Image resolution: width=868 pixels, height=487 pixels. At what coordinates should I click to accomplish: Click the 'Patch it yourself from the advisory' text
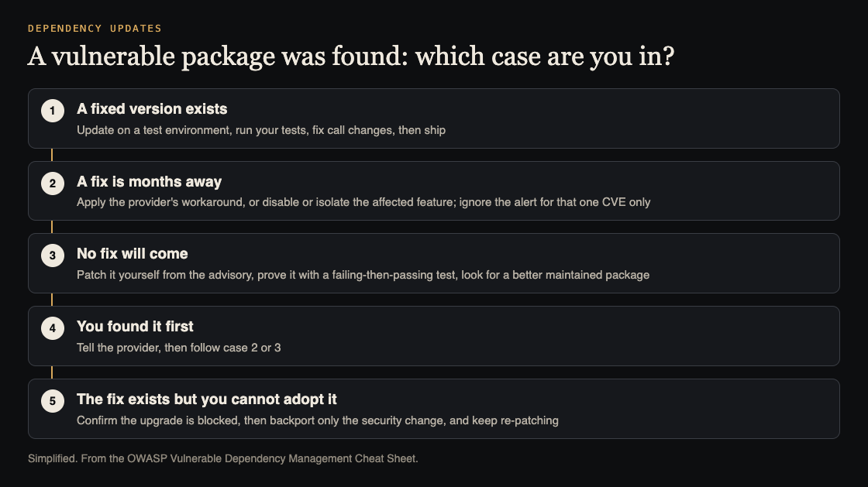point(363,276)
